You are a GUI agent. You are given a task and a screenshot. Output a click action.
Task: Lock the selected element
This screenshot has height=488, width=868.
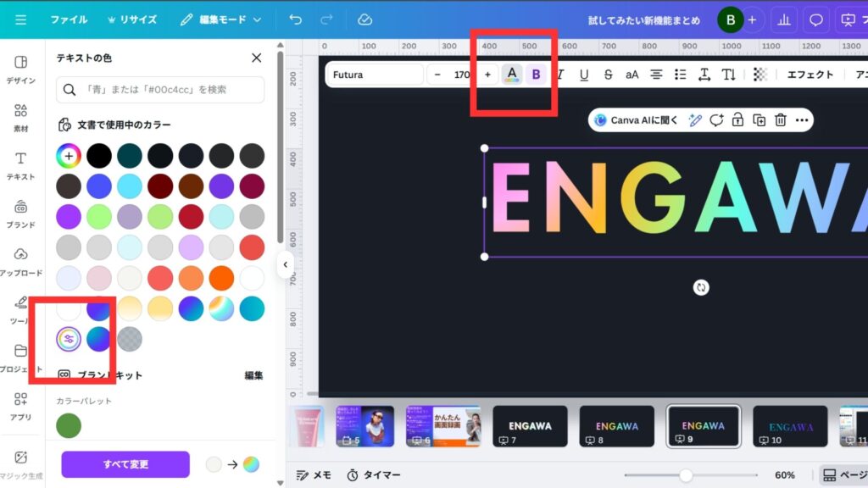(x=738, y=120)
